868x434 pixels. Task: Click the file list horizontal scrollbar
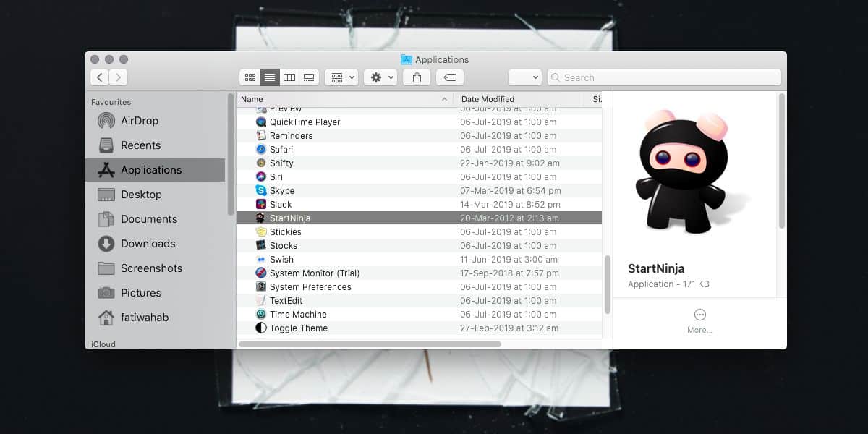[370, 344]
